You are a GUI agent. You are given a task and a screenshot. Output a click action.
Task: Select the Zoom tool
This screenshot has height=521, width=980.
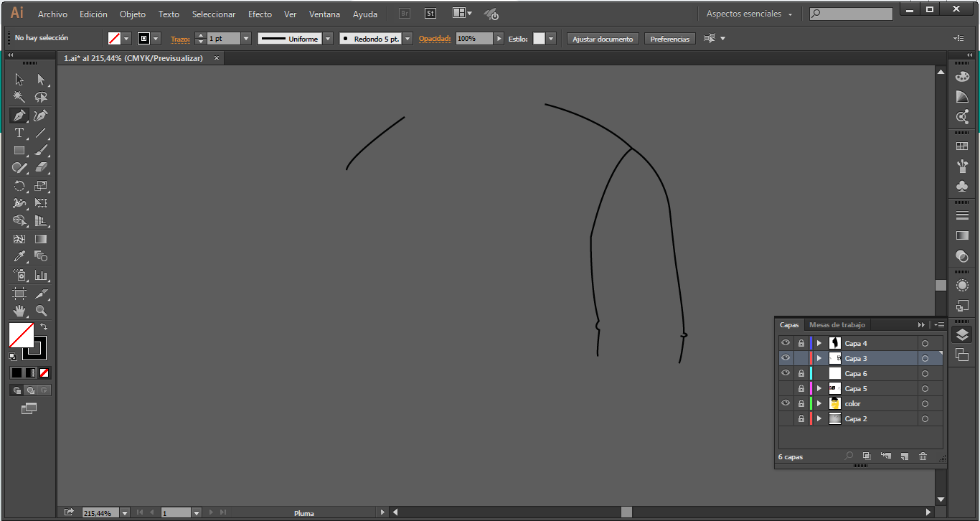click(41, 311)
